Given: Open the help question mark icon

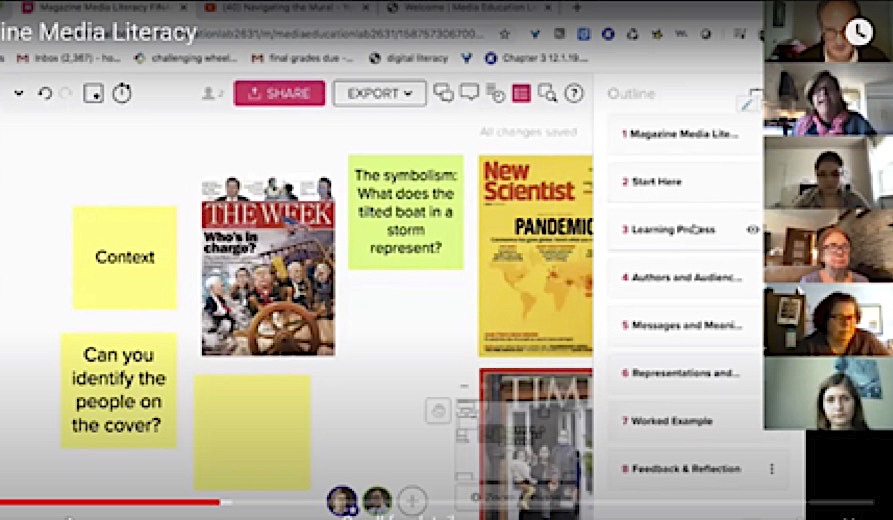Looking at the screenshot, I should click(574, 93).
